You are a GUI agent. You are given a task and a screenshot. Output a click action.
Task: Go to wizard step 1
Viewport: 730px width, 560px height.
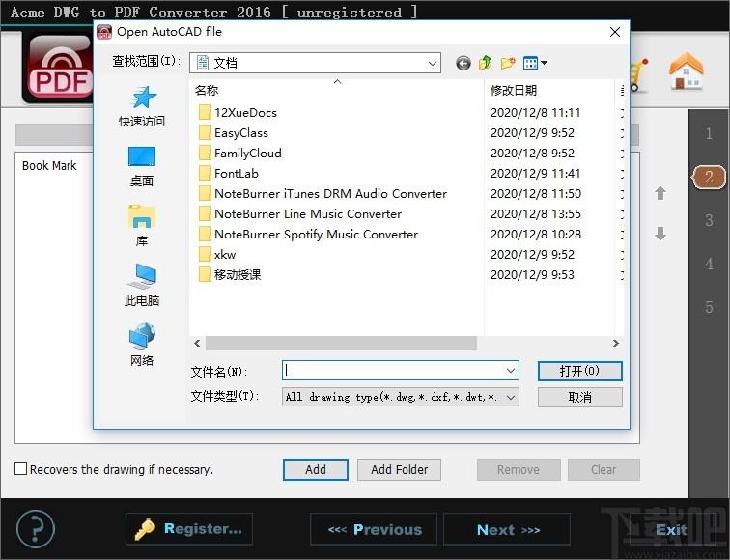click(709, 133)
